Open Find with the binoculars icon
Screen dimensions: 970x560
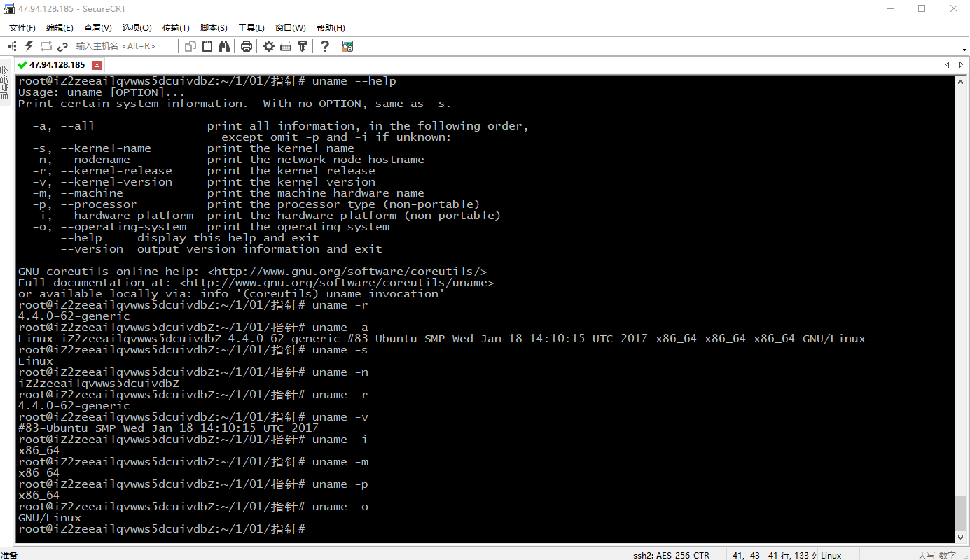[x=223, y=46]
